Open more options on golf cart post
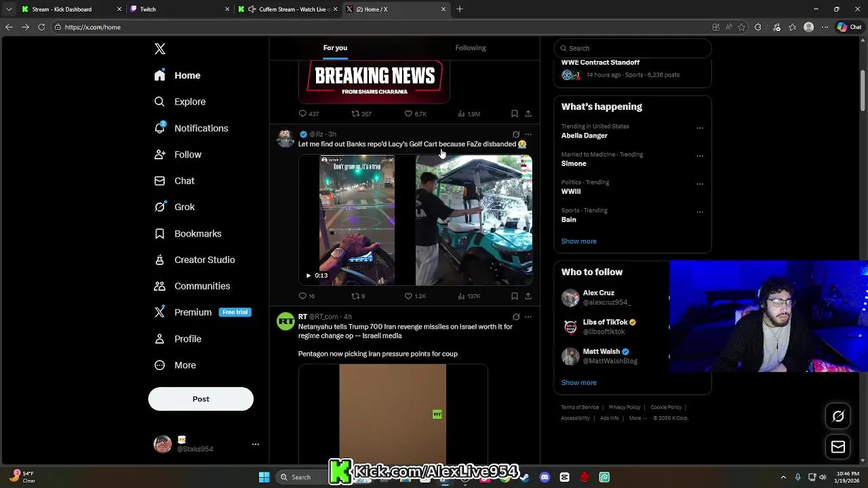 [x=528, y=134]
